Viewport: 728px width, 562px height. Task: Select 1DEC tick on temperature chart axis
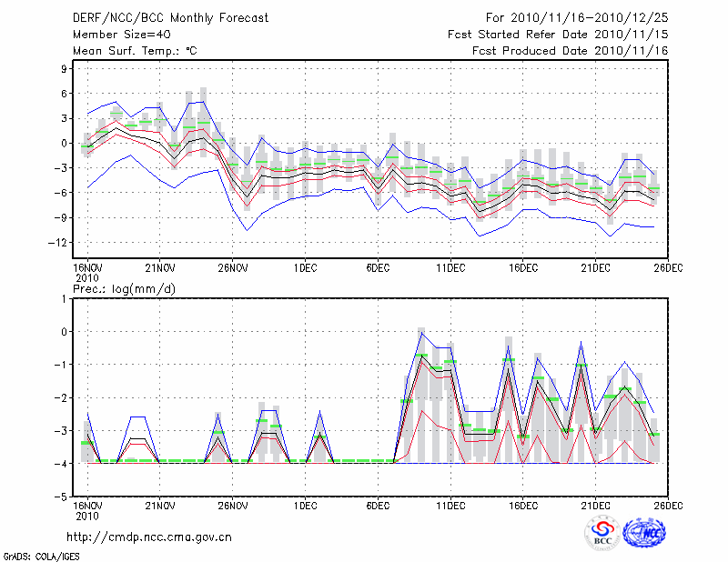(x=305, y=267)
